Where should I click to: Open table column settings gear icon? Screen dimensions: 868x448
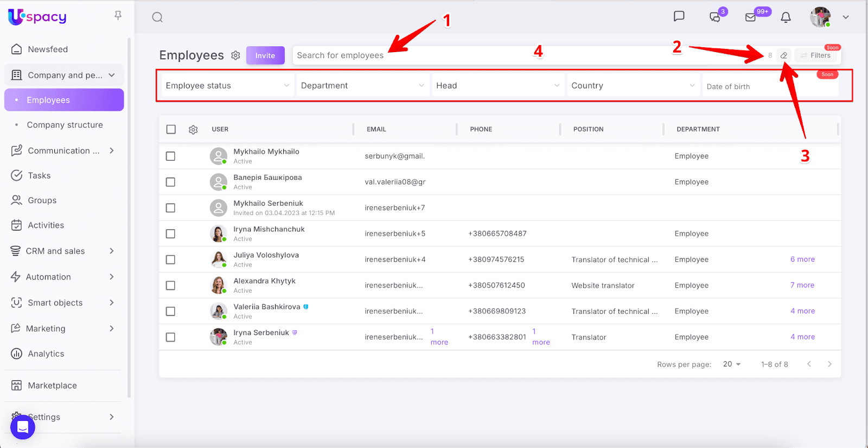(x=193, y=130)
